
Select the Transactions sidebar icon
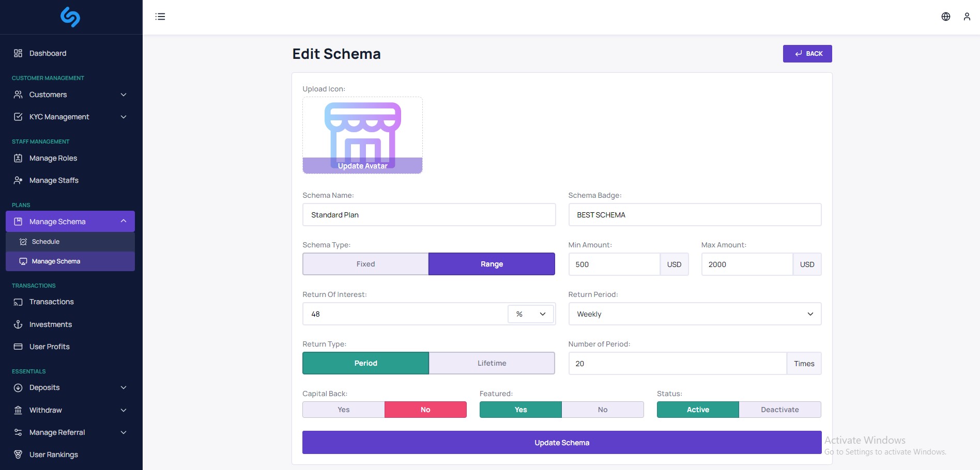pyautogui.click(x=18, y=302)
